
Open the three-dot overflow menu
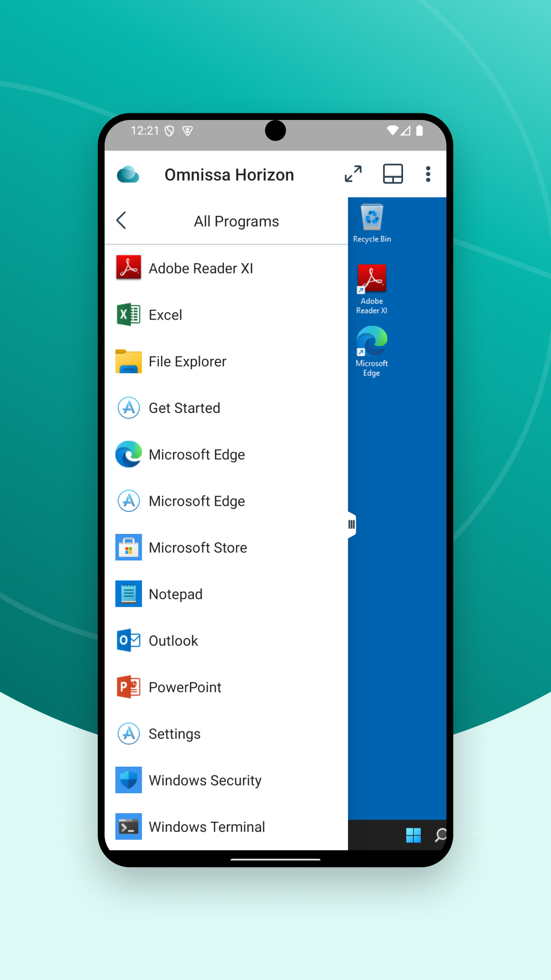click(x=428, y=174)
